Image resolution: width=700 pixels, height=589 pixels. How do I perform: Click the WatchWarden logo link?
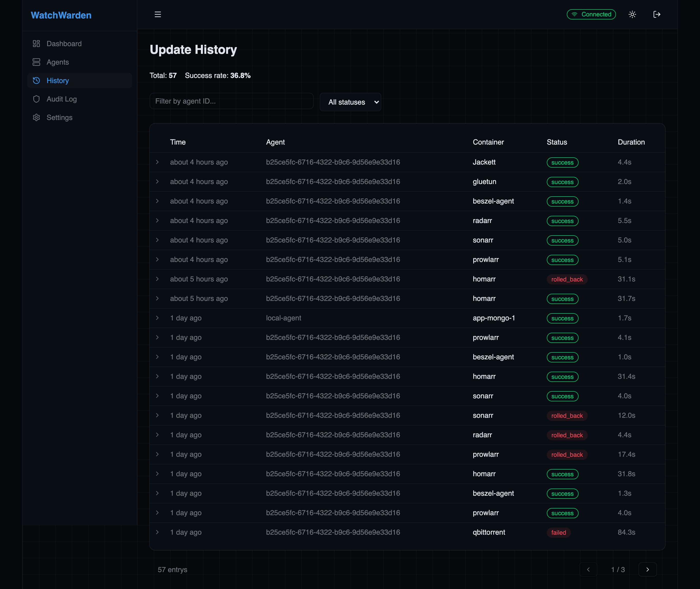point(61,15)
